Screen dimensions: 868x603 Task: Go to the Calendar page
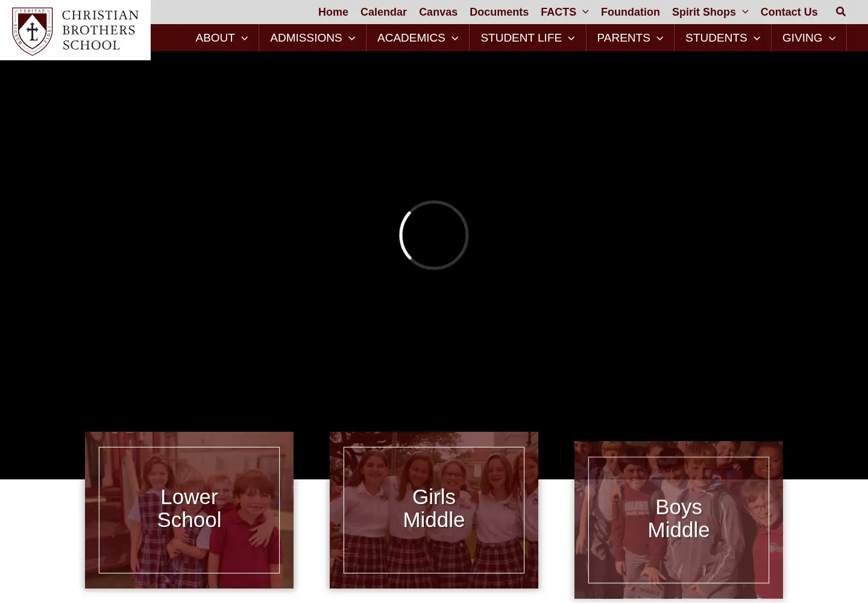383,12
